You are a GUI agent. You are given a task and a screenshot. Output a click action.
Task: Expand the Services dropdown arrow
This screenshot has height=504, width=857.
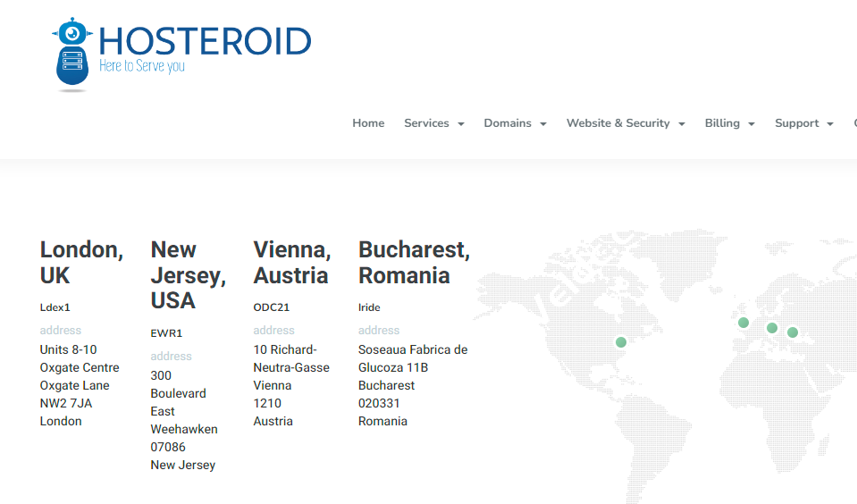point(461,124)
